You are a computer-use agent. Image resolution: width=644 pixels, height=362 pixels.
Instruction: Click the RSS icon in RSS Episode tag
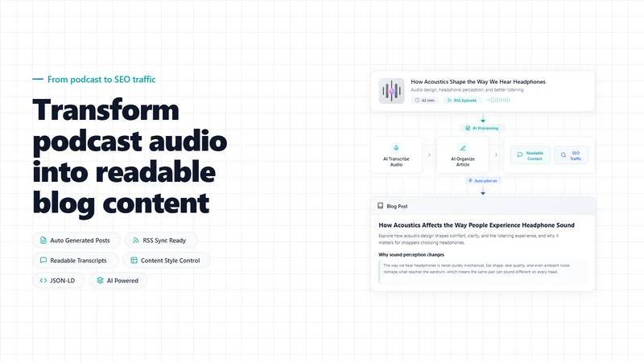click(x=449, y=100)
